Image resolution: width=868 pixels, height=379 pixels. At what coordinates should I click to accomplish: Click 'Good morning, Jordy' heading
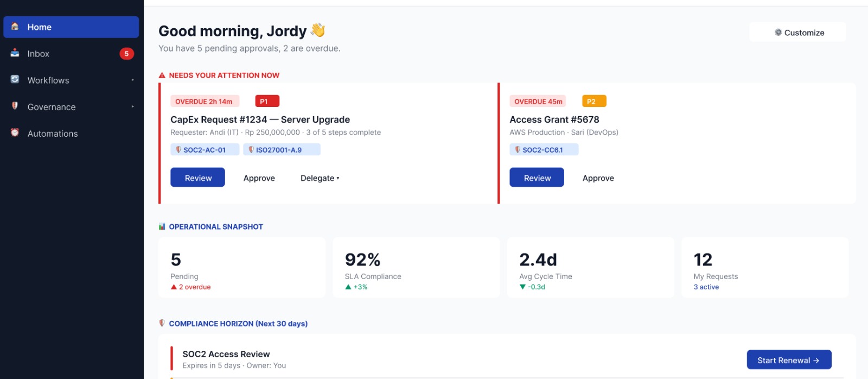(x=232, y=31)
